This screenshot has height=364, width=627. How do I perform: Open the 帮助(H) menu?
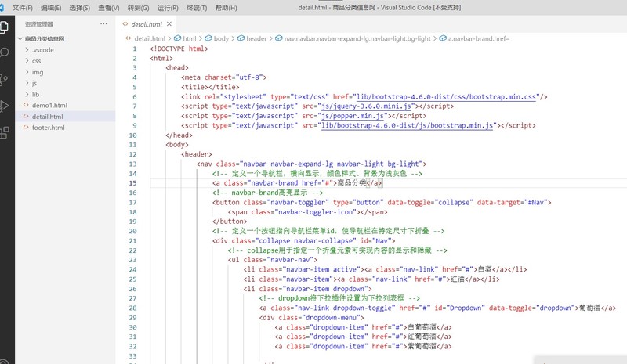(226, 8)
